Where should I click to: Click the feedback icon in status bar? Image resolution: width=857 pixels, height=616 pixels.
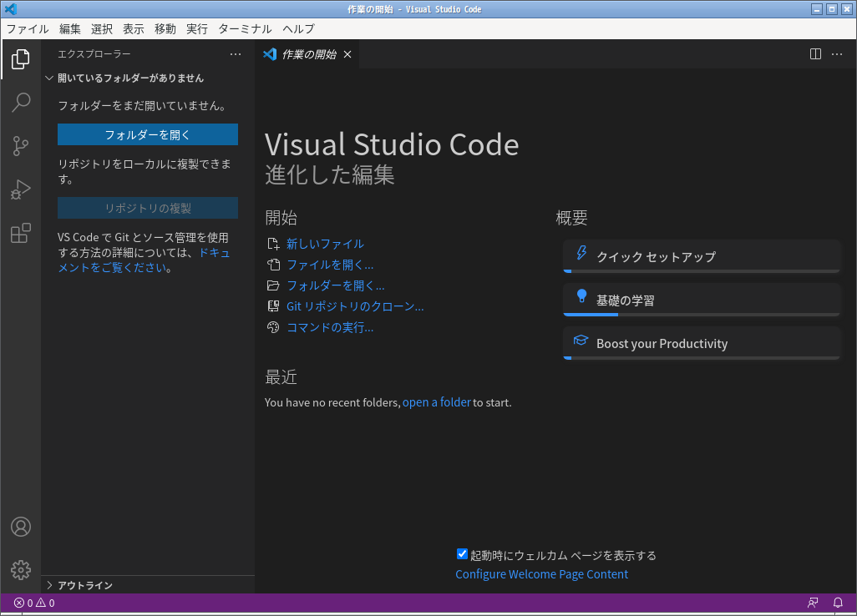813,603
